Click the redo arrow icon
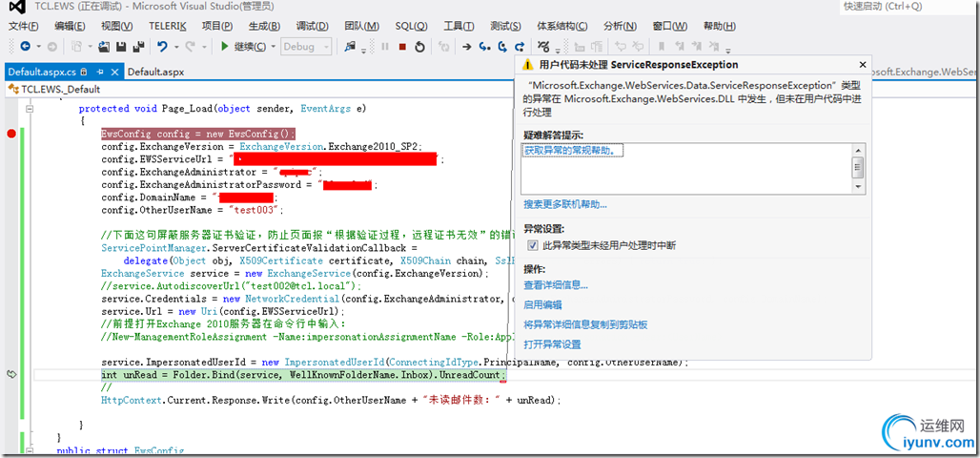Image resolution: width=980 pixels, height=458 pixels. click(190, 47)
